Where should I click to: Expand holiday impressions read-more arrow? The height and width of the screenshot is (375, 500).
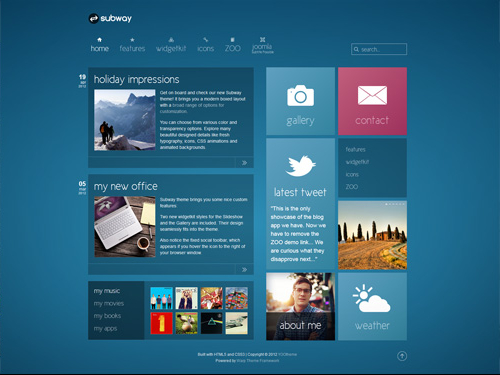pyautogui.click(x=244, y=163)
